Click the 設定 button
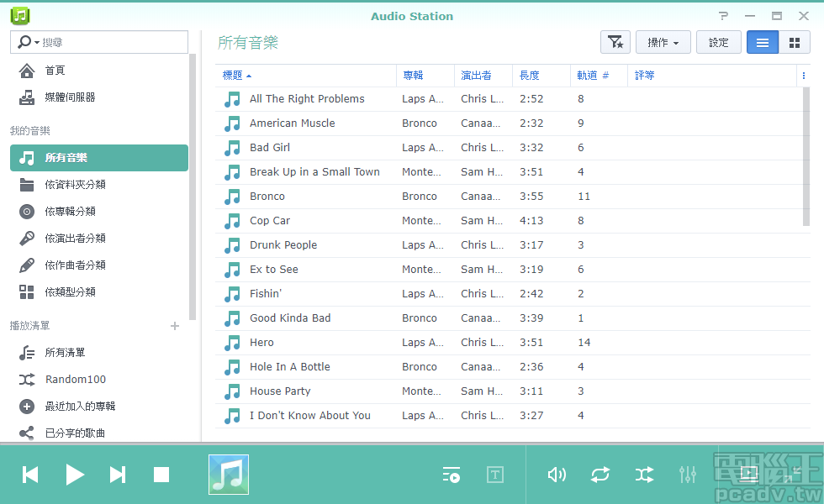This screenshot has height=504, width=824. coord(719,42)
